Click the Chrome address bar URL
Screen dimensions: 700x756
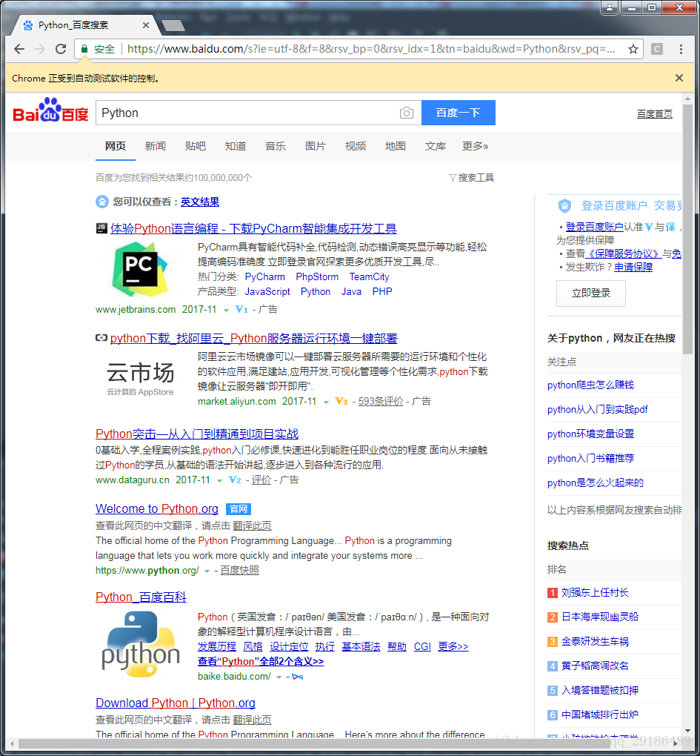point(371,49)
